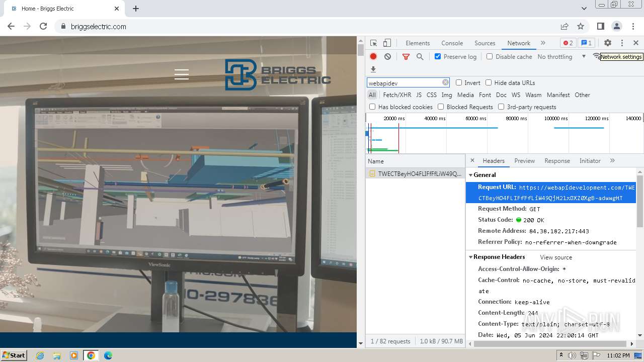Disable the Preserve log checkbox
This screenshot has width=644, height=362.
[x=438, y=56]
